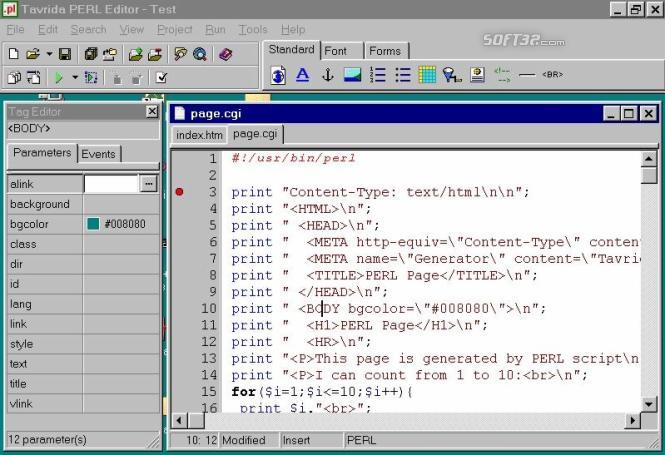Open the Tools menu

coord(253,30)
